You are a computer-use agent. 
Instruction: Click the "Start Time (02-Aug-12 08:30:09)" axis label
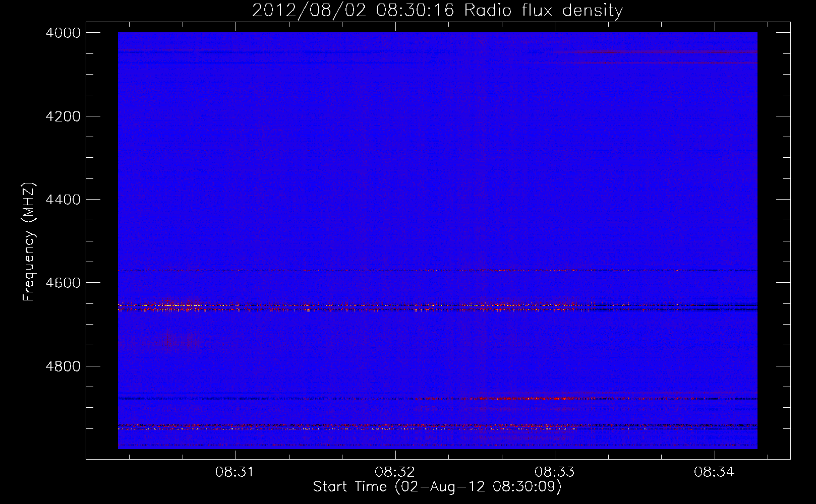437,487
